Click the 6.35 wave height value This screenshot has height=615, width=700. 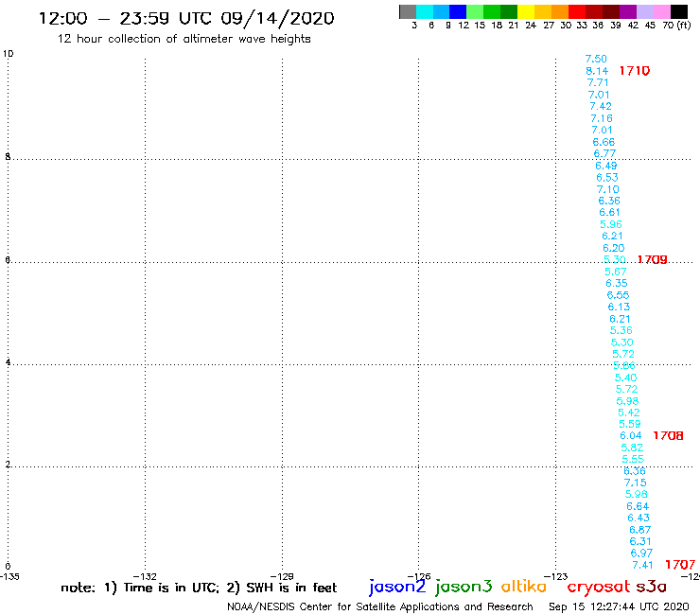click(x=617, y=283)
